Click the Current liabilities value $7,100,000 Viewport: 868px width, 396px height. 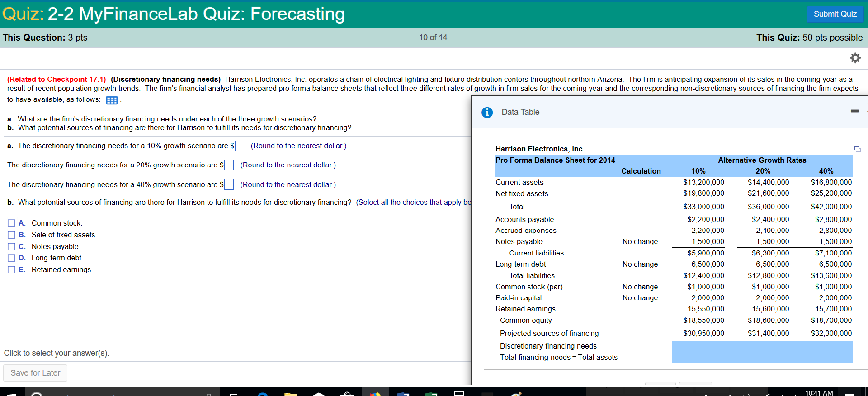[833, 253]
